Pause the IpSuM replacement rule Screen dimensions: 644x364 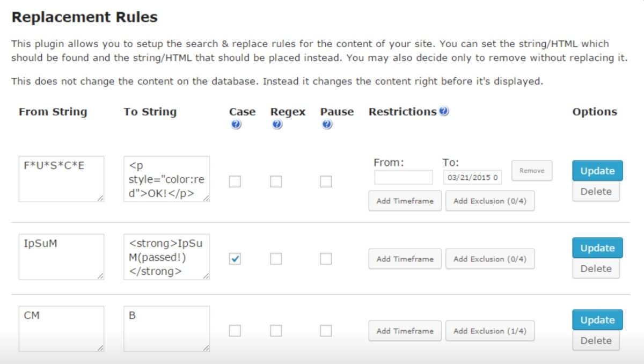pyautogui.click(x=326, y=259)
